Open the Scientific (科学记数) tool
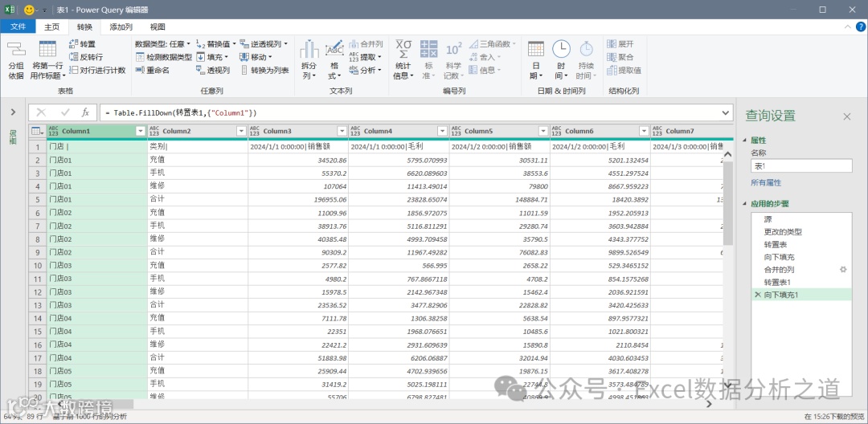Viewport: 868px width, 424px height. click(x=452, y=59)
